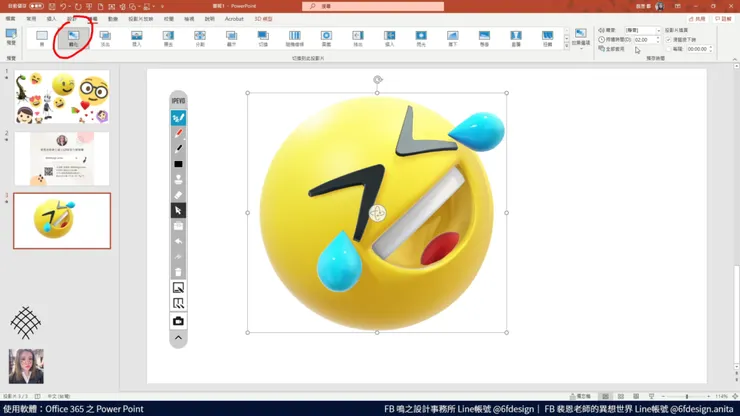Select the IPEVO stamp tool
The width and height of the screenshot is (740, 416).
178,179
